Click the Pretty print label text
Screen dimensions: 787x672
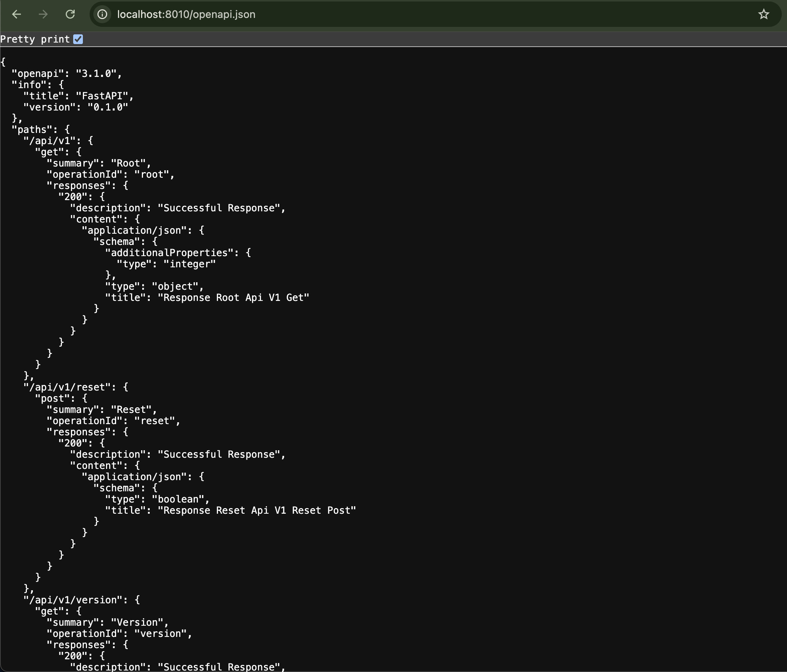pos(35,39)
